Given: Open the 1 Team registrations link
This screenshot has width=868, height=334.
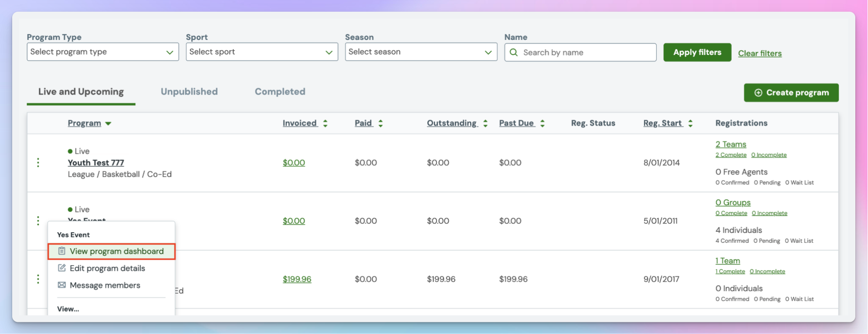Looking at the screenshot, I should (x=727, y=261).
